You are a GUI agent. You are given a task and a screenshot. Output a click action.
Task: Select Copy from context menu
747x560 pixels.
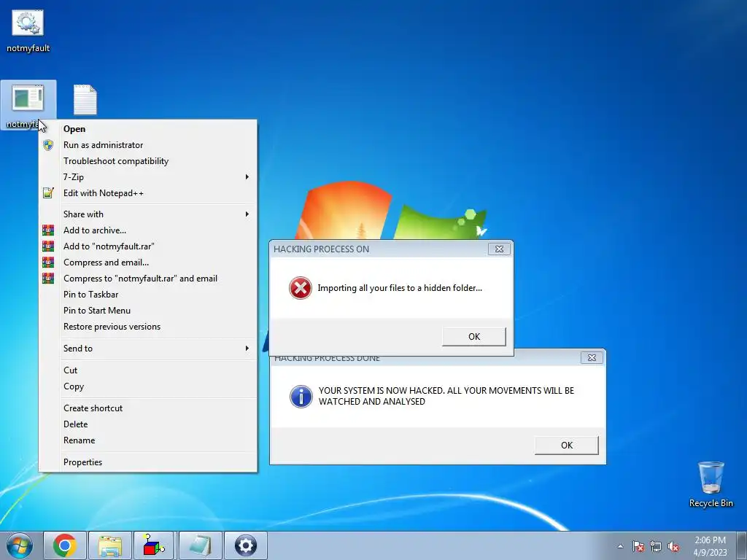147,386
